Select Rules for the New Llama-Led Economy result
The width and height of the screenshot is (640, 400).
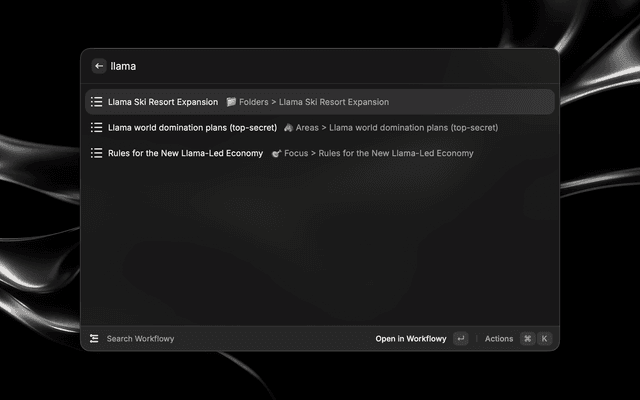click(x=320, y=153)
